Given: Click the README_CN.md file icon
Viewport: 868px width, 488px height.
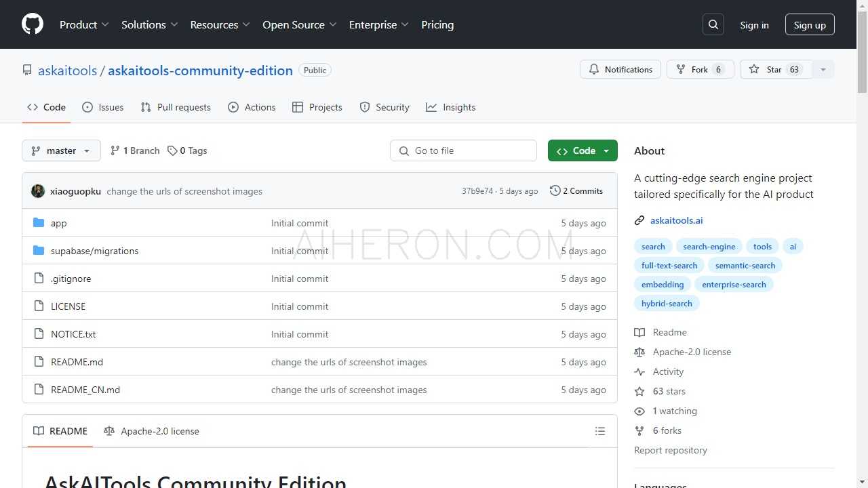Looking at the screenshot, I should coord(39,390).
